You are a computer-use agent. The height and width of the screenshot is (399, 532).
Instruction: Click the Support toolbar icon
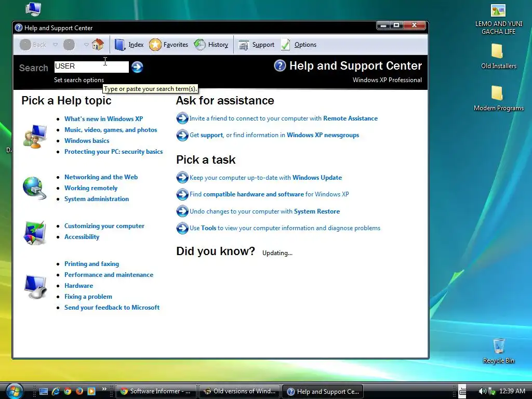(x=244, y=45)
